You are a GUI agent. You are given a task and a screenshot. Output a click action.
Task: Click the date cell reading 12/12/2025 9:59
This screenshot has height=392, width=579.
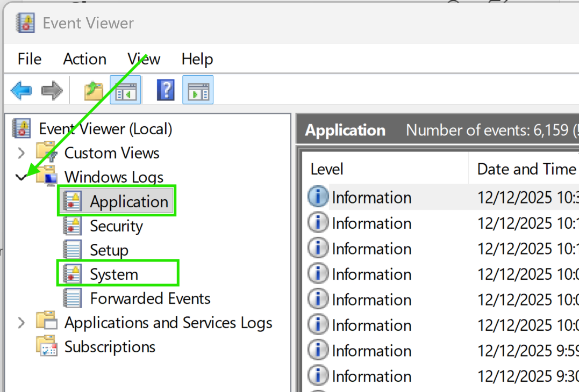tap(527, 351)
